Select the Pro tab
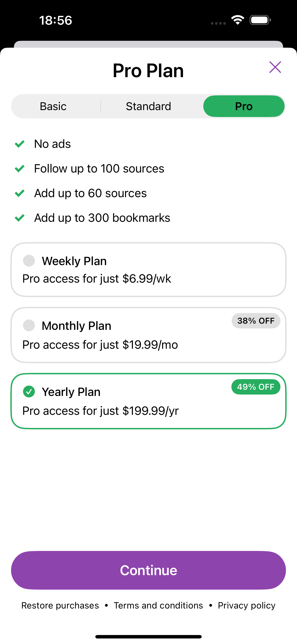Viewport: 297px width, 644px height. point(244,106)
